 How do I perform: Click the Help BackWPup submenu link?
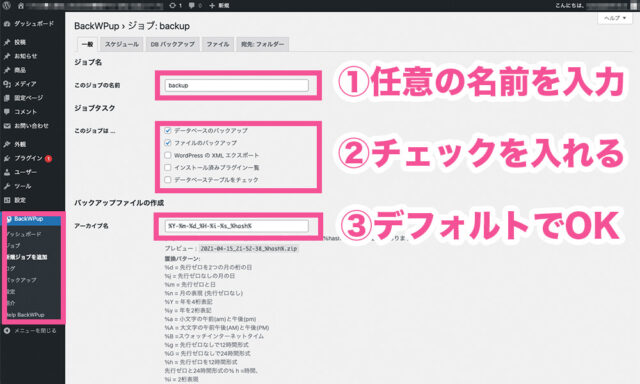25,315
